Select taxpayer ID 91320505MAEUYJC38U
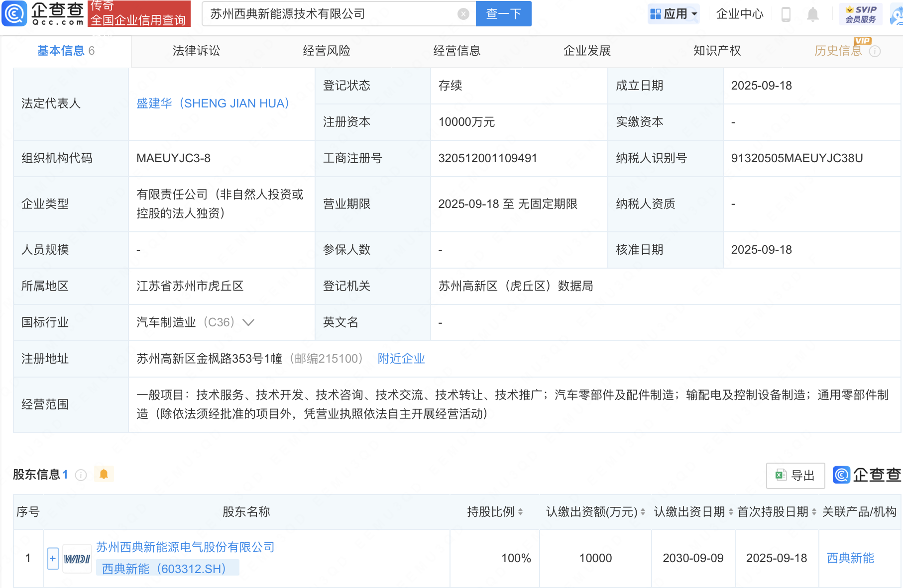This screenshot has height=588, width=903. pyautogui.click(x=797, y=158)
